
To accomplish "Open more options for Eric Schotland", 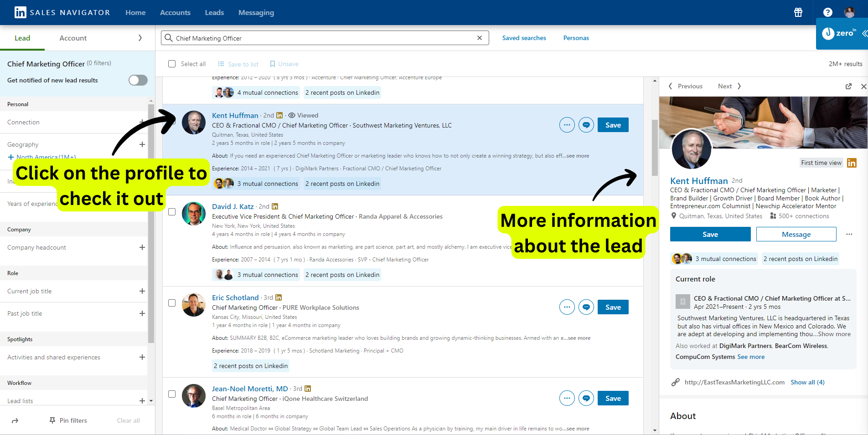I will pyautogui.click(x=567, y=307).
